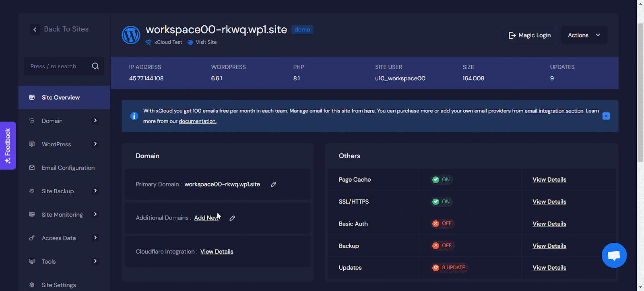Click pencil icon next to Additional Domains
The width and height of the screenshot is (644, 291).
pos(232,218)
